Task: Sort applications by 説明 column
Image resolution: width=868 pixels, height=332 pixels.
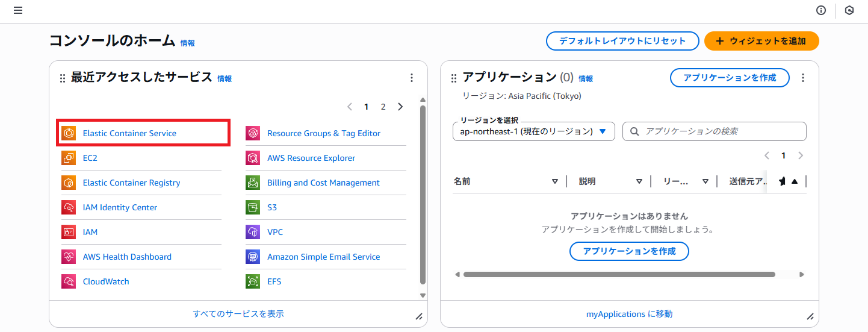Action: 639,181
